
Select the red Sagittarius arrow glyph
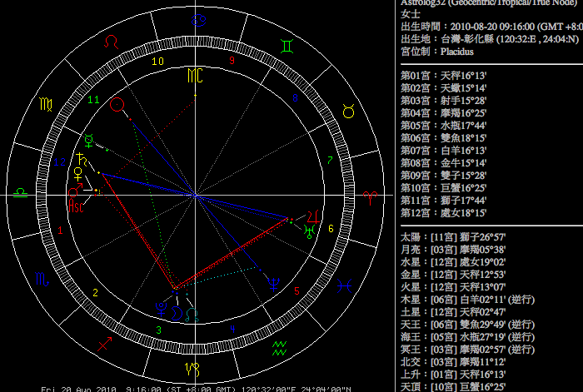(x=106, y=342)
